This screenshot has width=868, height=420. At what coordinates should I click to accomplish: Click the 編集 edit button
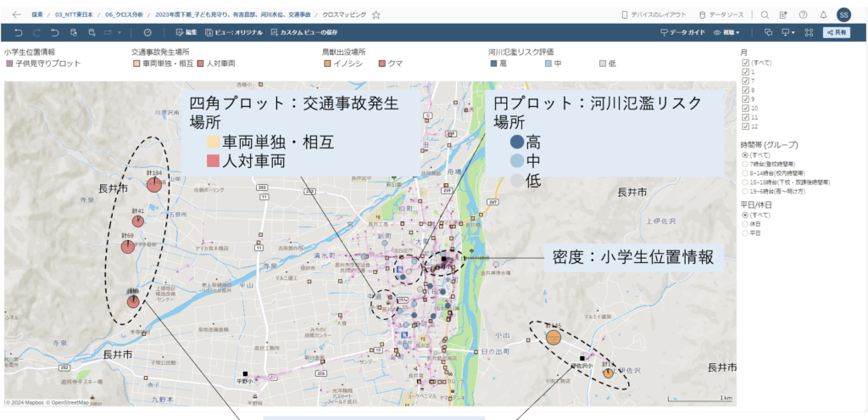(x=186, y=32)
